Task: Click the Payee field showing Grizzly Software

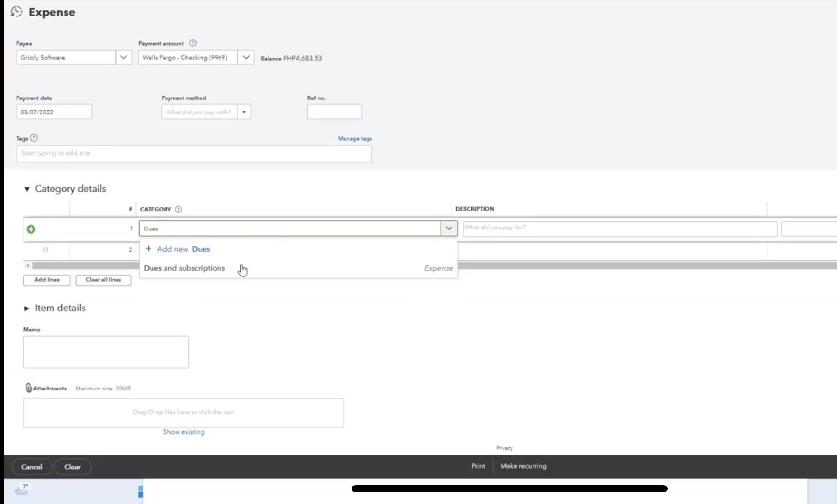Action: point(66,57)
